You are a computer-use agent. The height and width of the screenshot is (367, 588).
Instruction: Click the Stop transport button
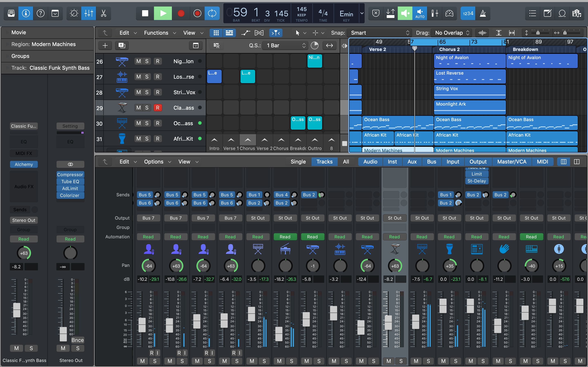(x=145, y=13)
